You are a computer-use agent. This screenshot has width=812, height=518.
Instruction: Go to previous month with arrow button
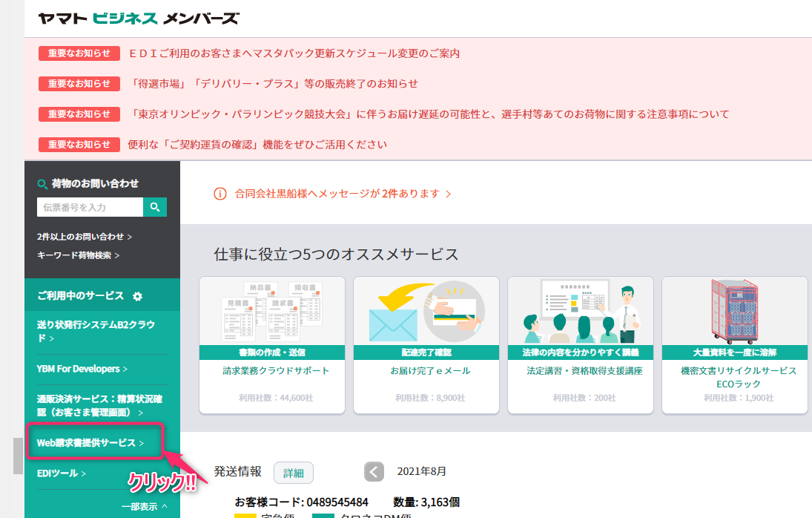click(374, 472)
